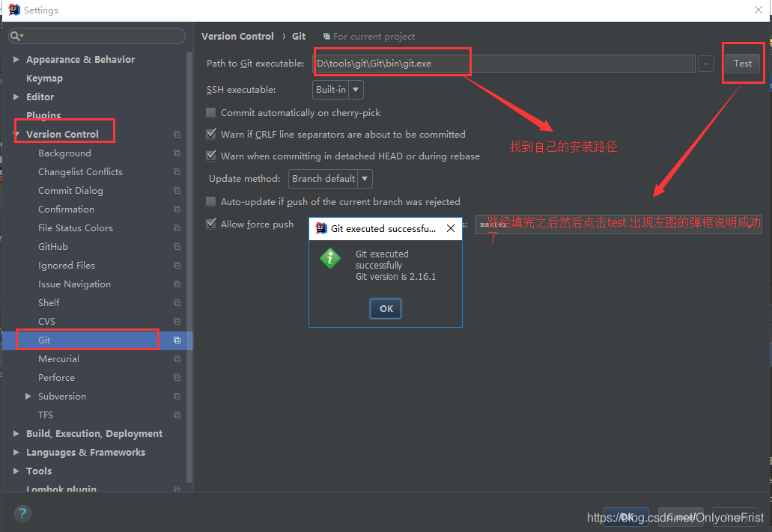
Task: Click the green info icon in Git dialog
Action: coord(330,258)
